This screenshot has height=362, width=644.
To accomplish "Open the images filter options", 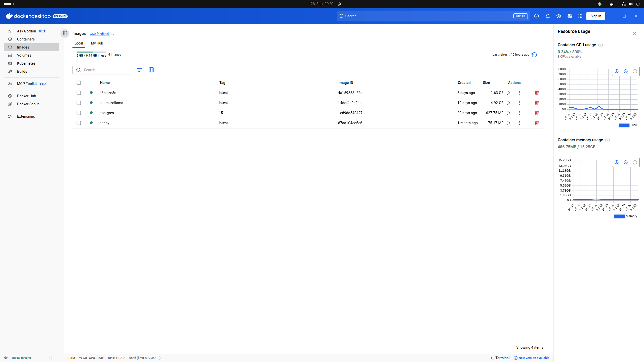I will pos(140,70).
